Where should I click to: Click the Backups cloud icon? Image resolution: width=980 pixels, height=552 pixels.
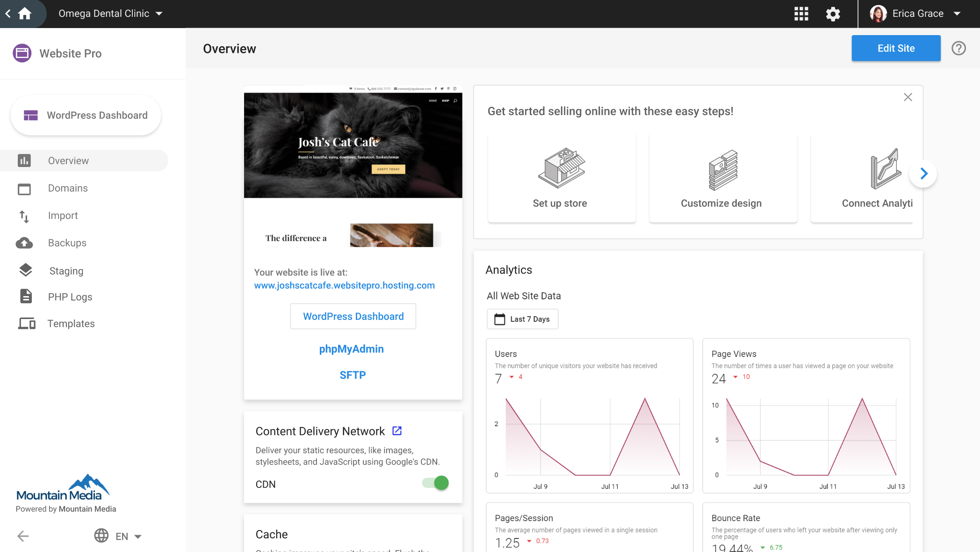pyautogui.click(x=24, y=243)
